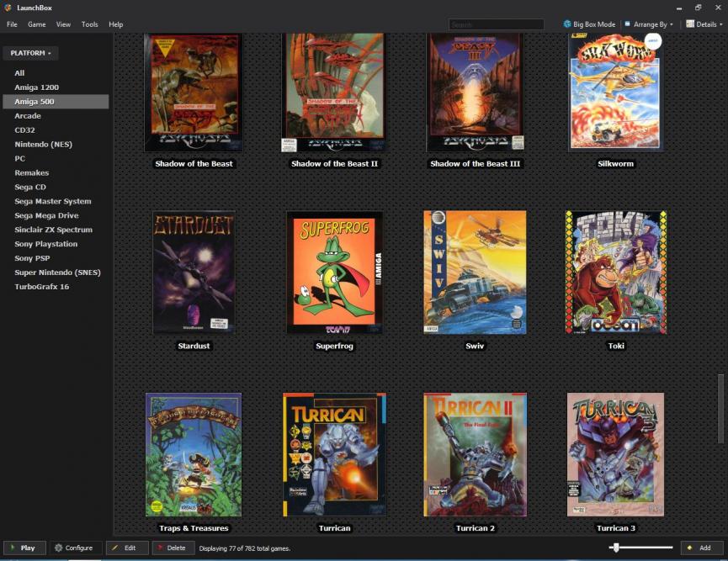The height and width of the screenshot is (561, 728).
Task: Click the LaunchBox logo icon in title bar
Action: [x=8, y=8]
